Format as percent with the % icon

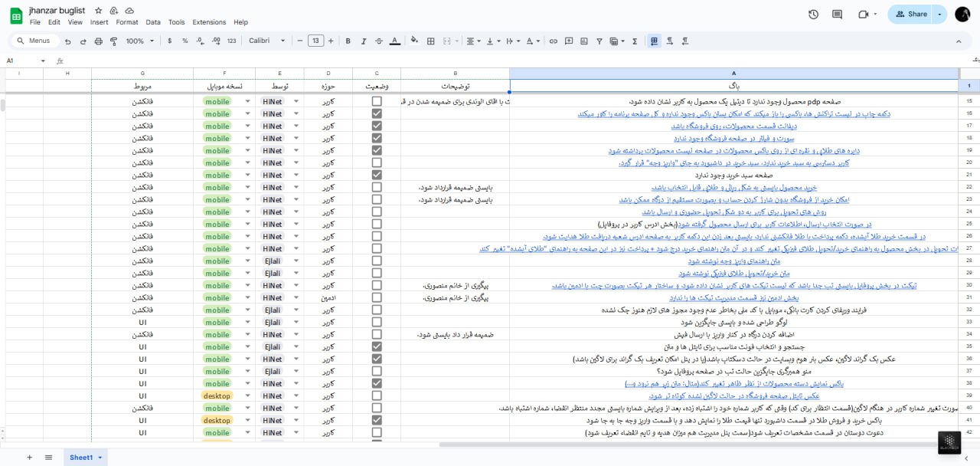(185, 41)
